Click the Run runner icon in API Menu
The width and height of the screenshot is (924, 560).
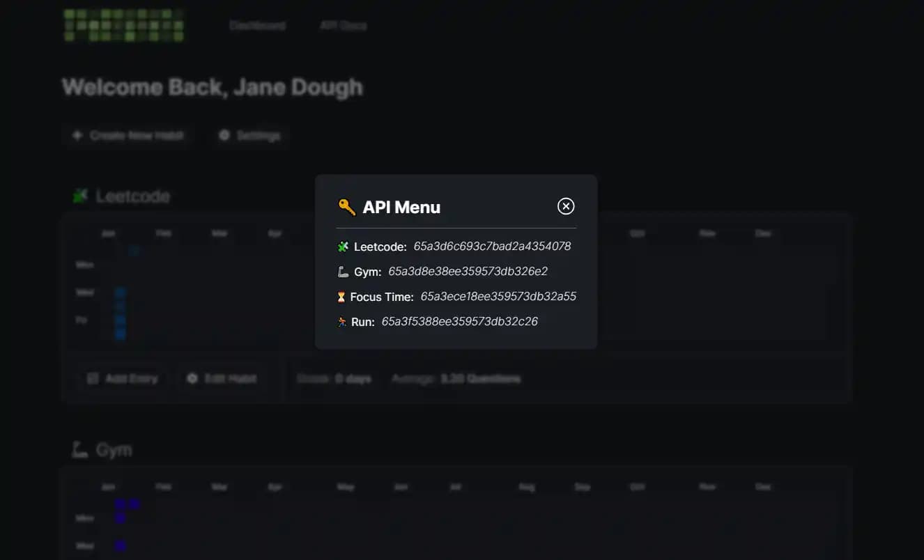coord(342,322)
